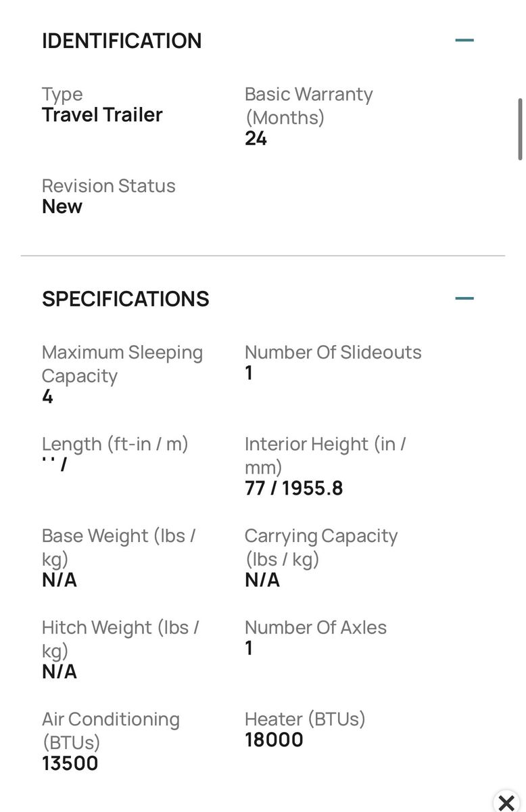Collapse the Specifications section minus icon

[x=464, y=298]
